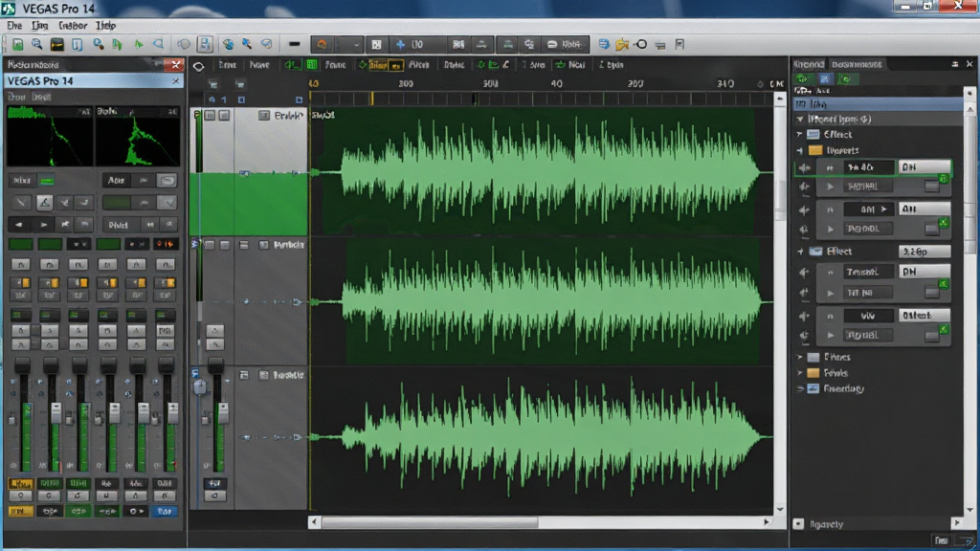Collapse the top tree node in right panel

coord(800,119)
